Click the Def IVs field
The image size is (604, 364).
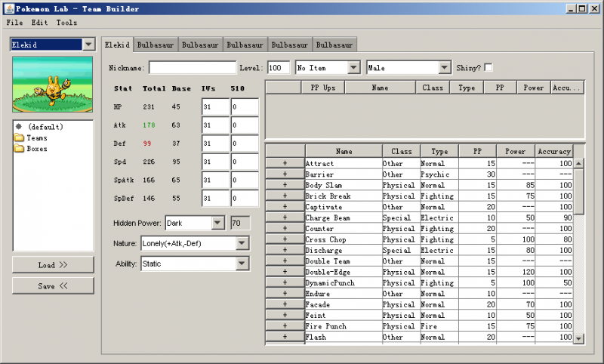point(215,143)
